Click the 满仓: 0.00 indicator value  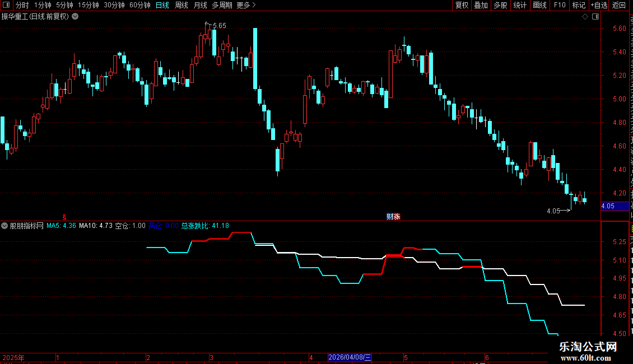[163, 226]
